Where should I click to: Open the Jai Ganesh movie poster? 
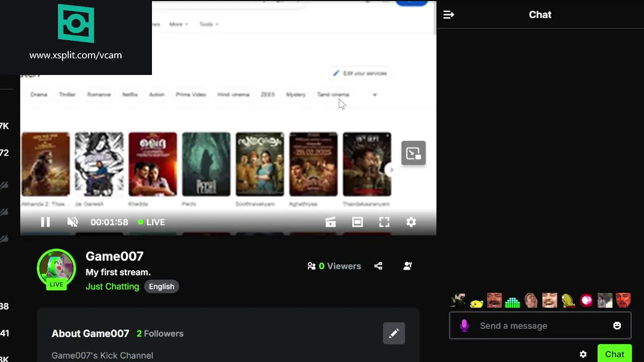[99, 164]
